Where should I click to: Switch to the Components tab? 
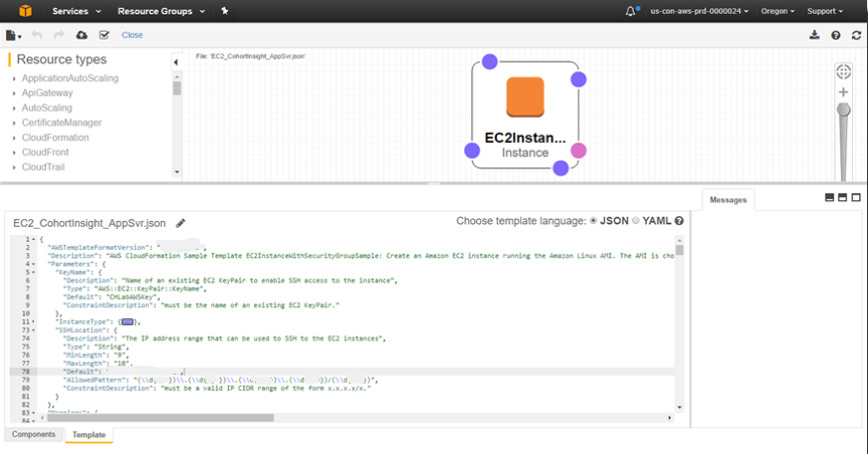34,434
